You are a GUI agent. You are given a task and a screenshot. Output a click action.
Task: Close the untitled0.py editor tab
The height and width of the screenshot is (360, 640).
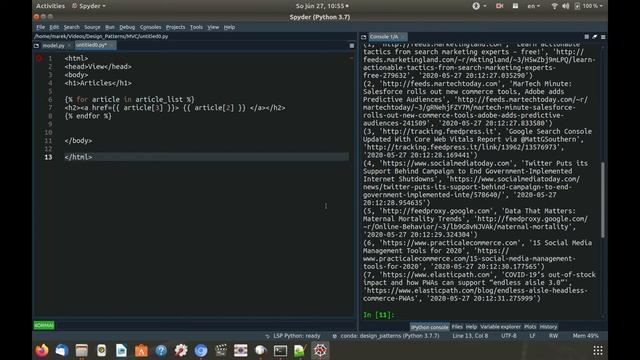point(112,45)
